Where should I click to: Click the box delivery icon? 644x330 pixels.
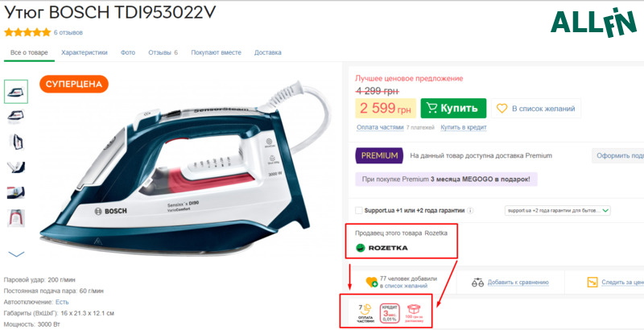pyautogui.click(x=413, y=311)
